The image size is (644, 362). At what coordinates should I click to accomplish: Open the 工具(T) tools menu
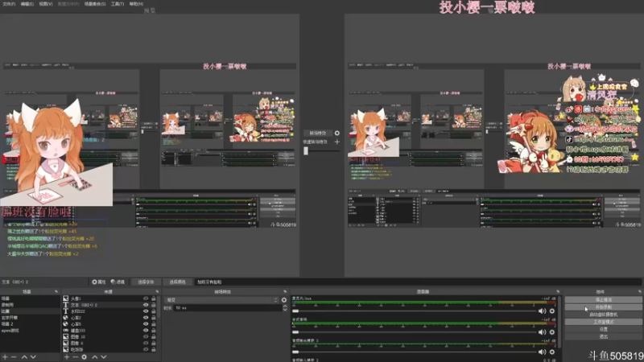pyautogui.click(x=118, y=4)
